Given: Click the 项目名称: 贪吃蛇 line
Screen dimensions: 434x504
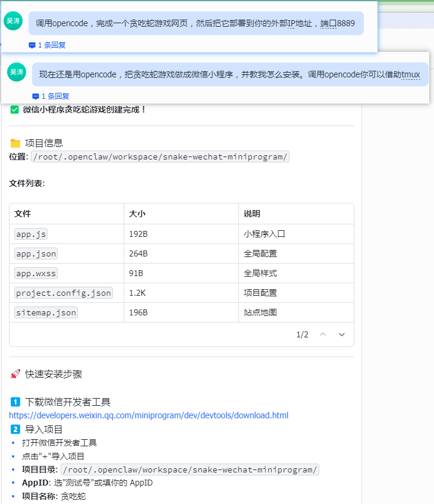Looking at the screenshot, I should point(54,496).
